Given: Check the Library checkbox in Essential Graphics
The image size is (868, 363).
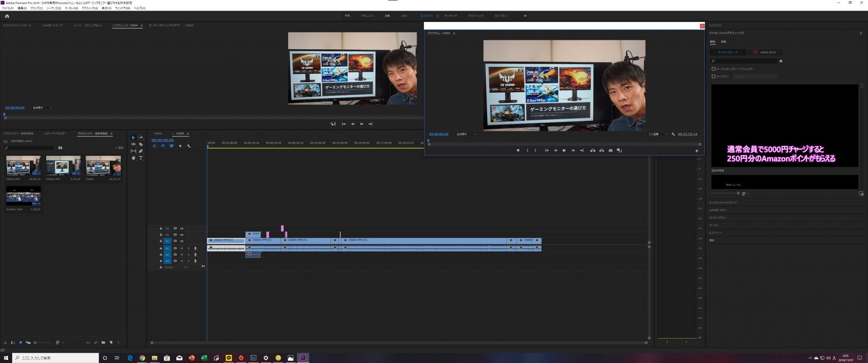Looking at the screenshot, I should [x=713, y=76].
